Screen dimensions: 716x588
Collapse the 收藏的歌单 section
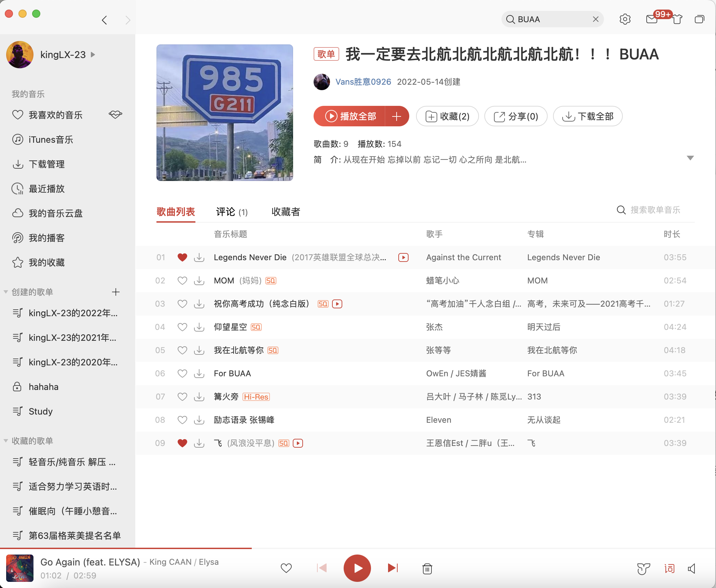click(x=6, y=441)
